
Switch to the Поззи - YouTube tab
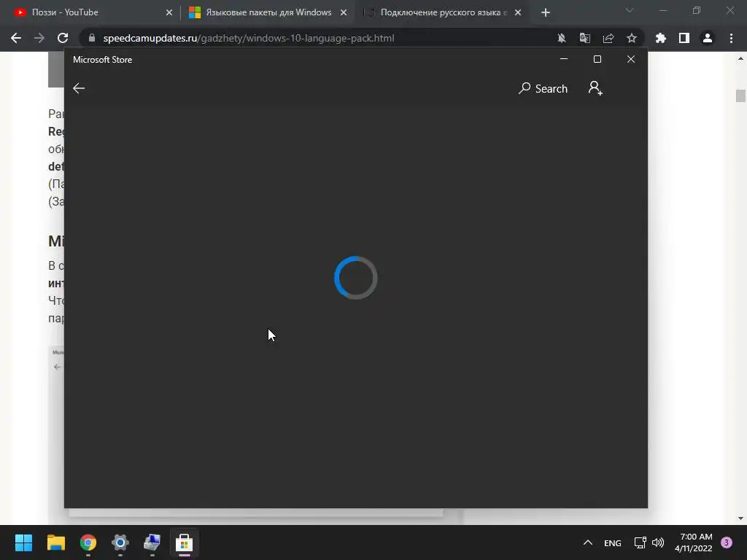[90, 12]
